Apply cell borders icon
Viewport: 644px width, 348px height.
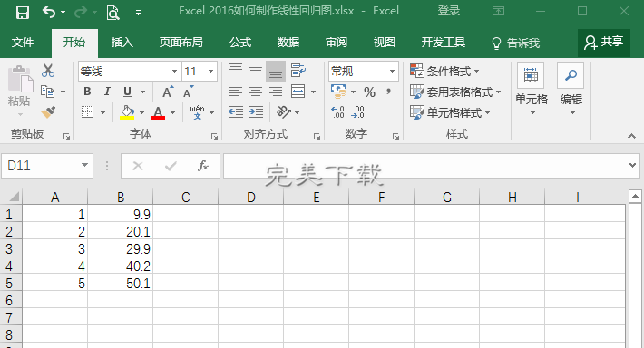coord(87,112)
